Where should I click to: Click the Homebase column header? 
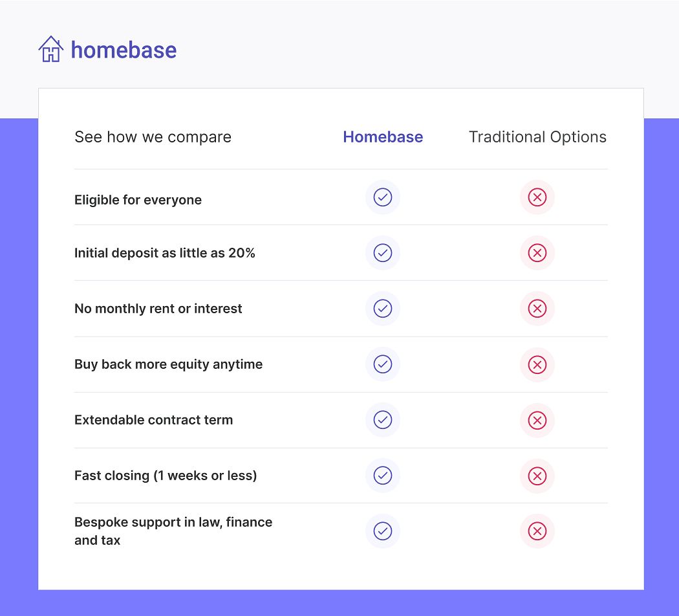(x=383, y=137)
